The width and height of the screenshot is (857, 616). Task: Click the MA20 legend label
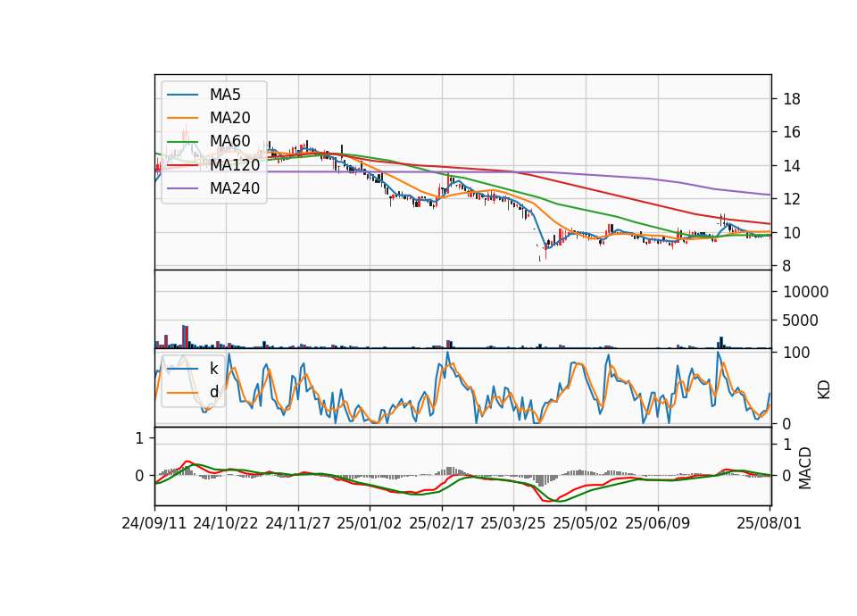[x=229, y=118]
